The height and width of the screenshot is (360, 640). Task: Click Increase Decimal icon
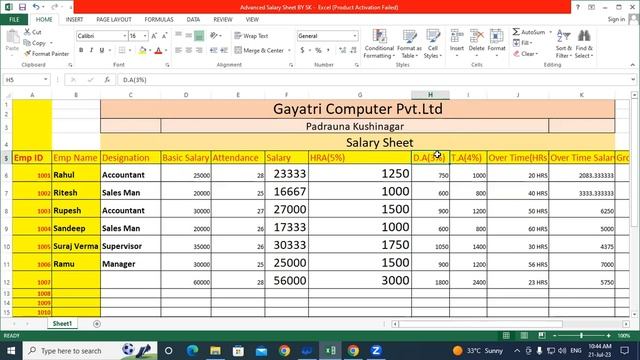(x=342, y=50)
